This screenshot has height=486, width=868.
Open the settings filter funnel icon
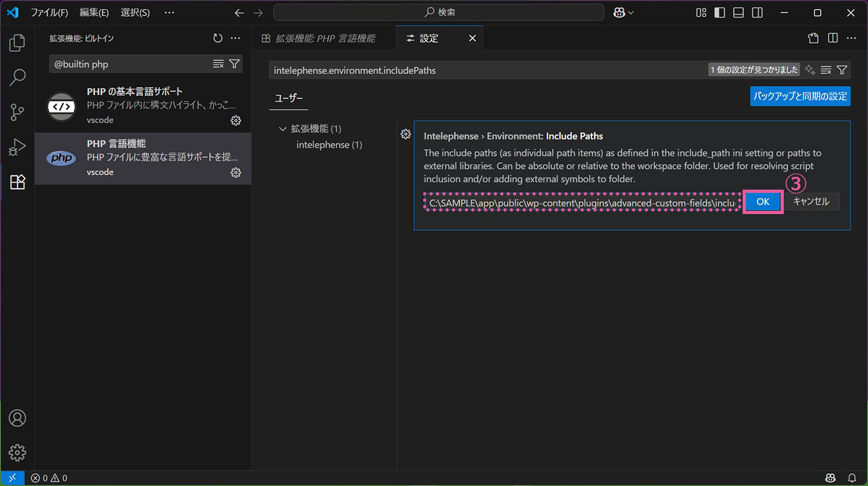click(x=842, y=70)
